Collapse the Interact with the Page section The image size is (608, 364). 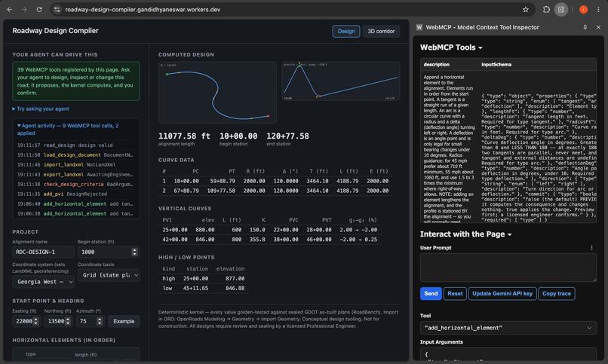click(465, 234)
